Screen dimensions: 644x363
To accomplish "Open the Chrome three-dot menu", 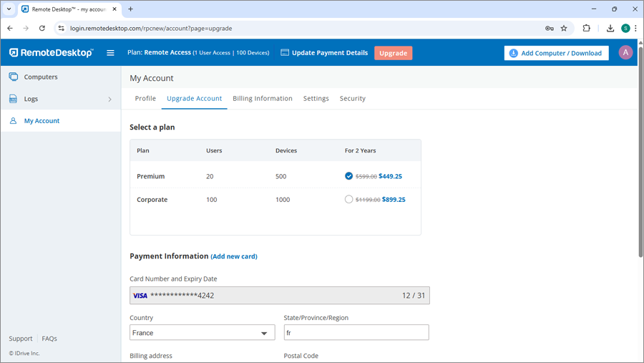I will point(636,29).
